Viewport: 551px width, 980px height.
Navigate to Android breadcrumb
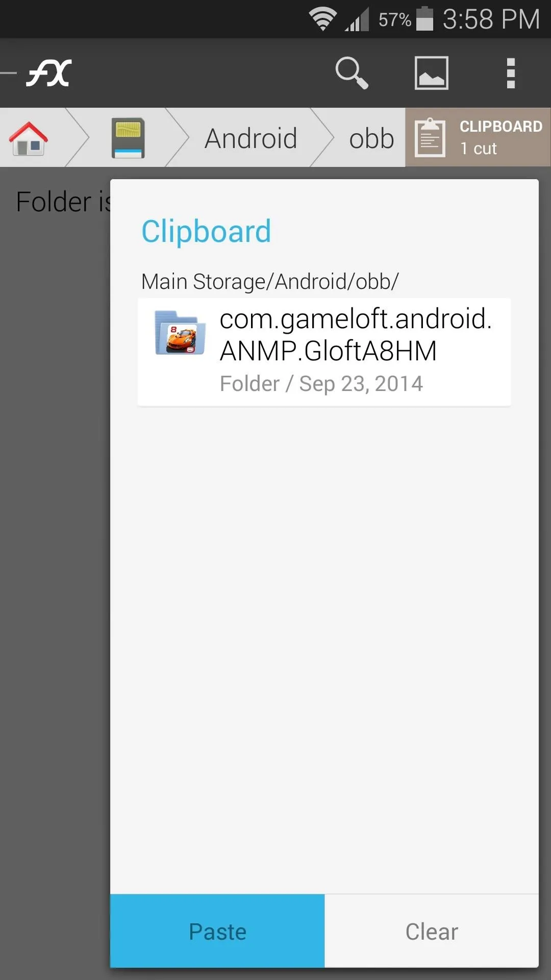[x=251, y=138]
